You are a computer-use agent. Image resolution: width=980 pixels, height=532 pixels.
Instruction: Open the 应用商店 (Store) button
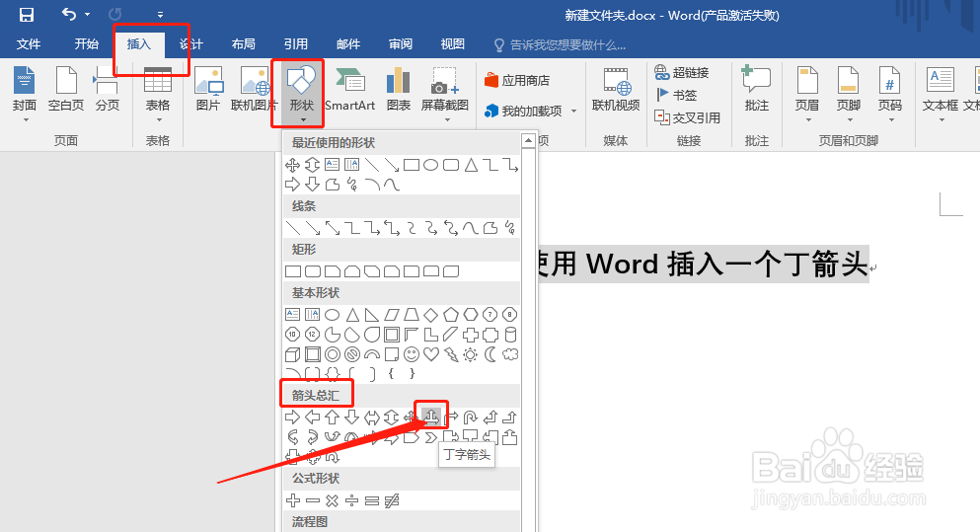click(517, 80)
